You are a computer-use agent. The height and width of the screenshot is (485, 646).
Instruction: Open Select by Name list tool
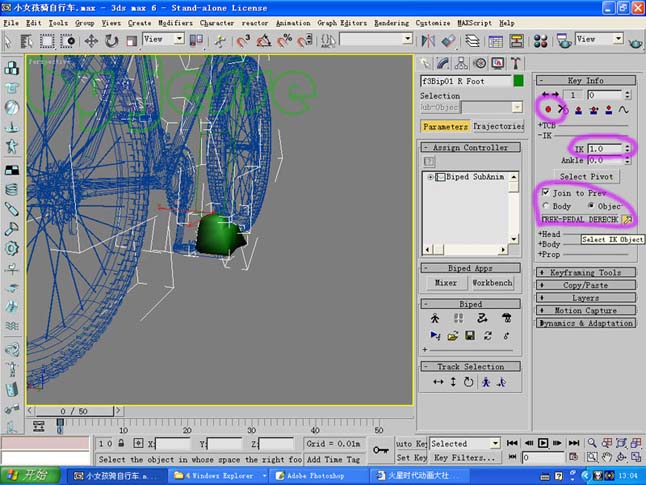pyautogui.click(x=26, y=41)
